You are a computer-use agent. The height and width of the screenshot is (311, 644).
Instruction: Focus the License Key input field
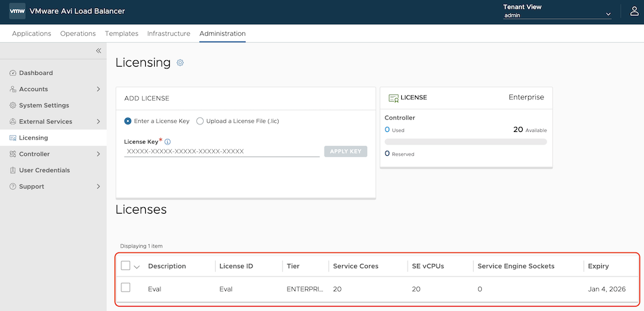222,151
